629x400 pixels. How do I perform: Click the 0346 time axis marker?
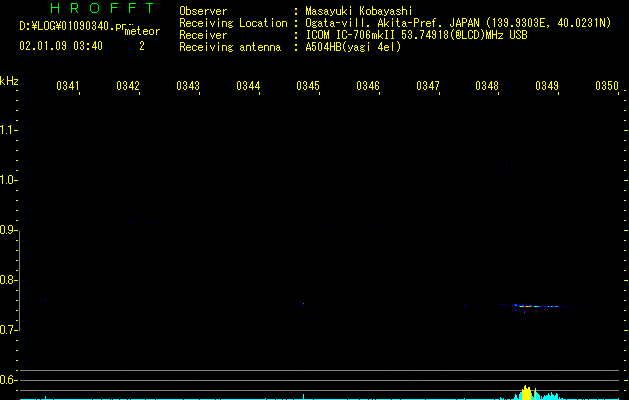[368, 85]
